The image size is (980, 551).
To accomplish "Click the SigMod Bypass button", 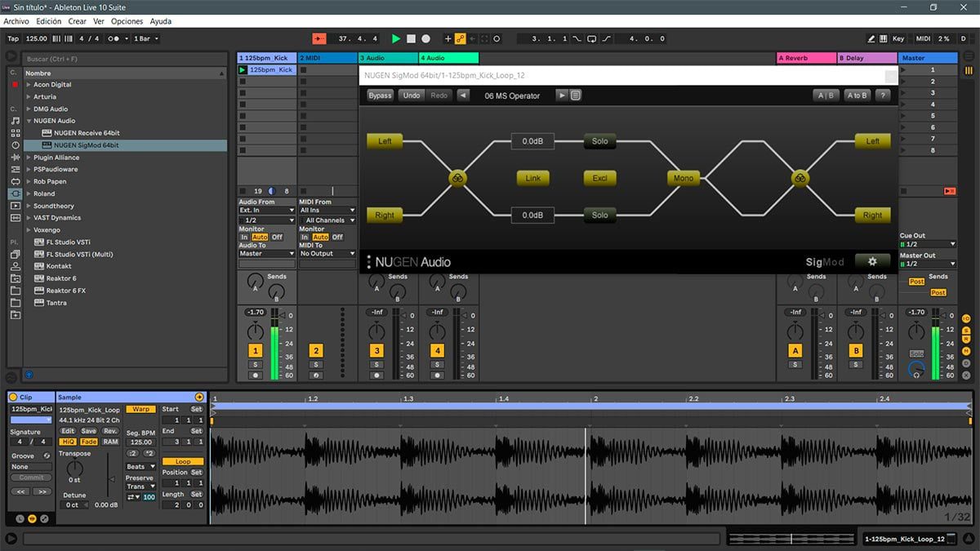I will pyautogui.click(x=380, y=96).
